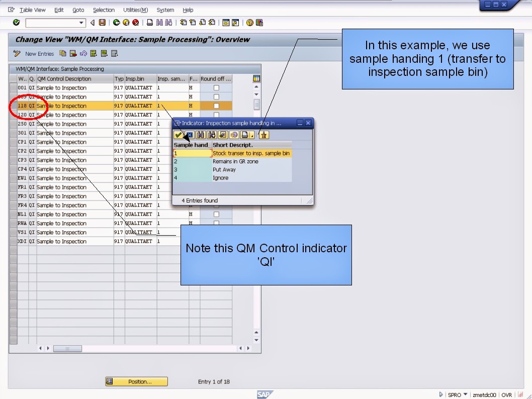This screenshot has width=532, height=399.
Task: Click the table column layout icon above scrollbar
Action: coord(256,78)
